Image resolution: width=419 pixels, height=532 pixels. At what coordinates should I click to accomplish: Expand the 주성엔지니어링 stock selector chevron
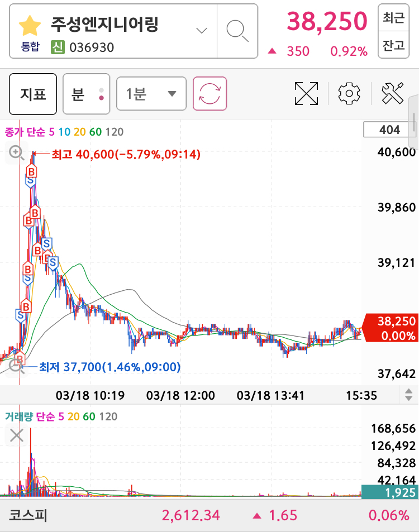tap(202, 31)
